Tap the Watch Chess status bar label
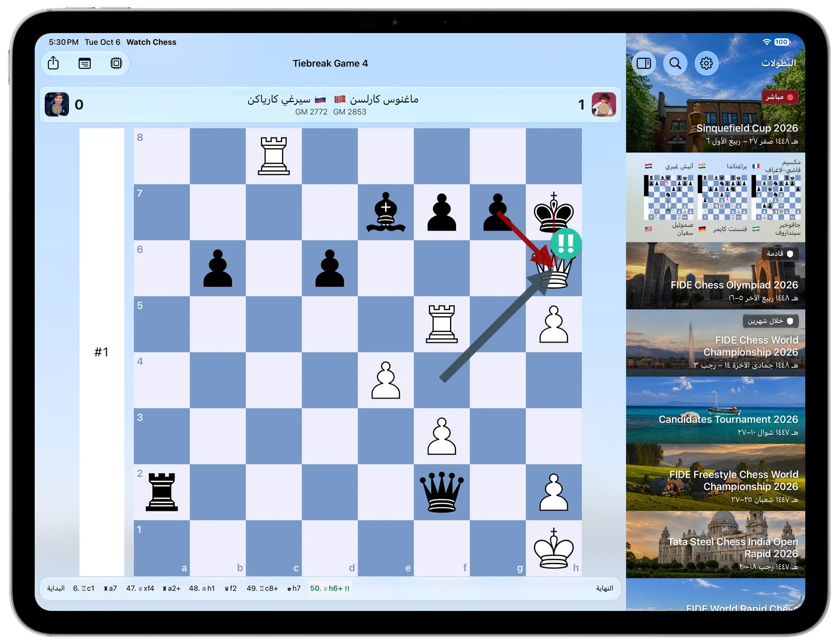Viewport: 840px width, 644px height. click(x=151, y=42)
